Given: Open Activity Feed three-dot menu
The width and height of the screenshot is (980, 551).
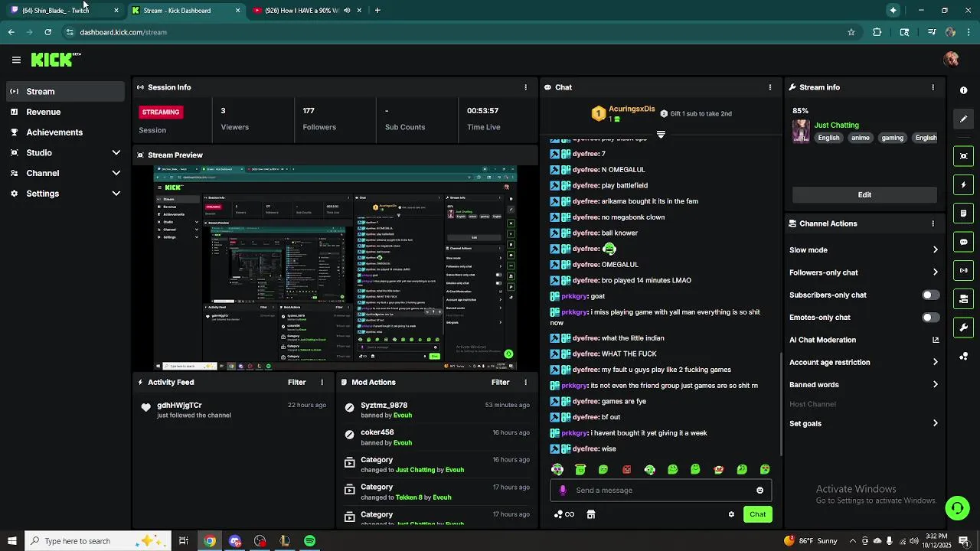Looking at the screenshot, I should click(322, 382).
